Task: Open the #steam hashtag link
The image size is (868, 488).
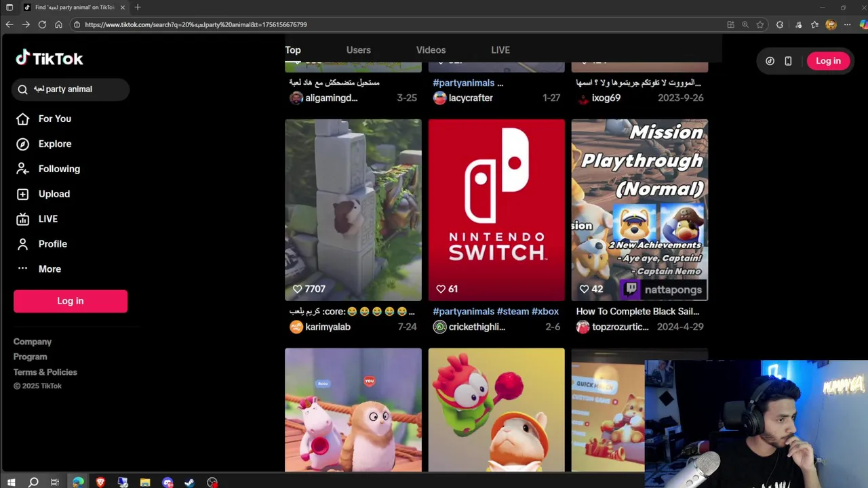Action: click(x=513, y=312)
